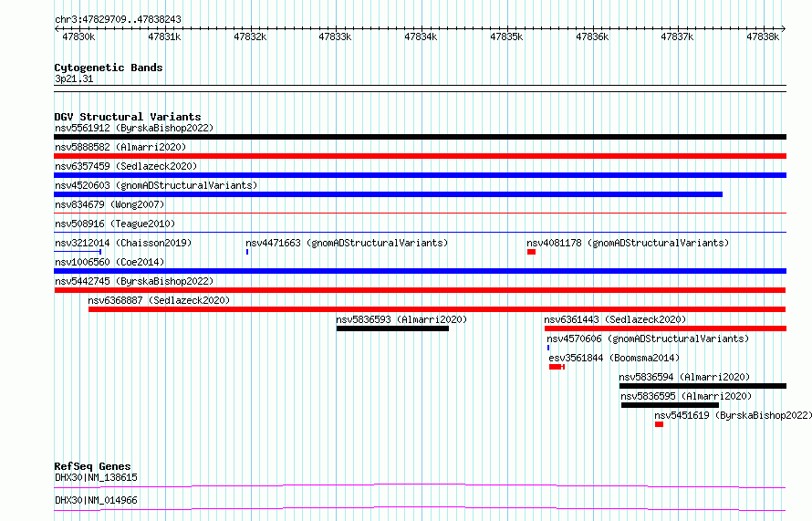Image resolution: width=812 pixels, height=521 pixels.
Task: Click the 47834k ruler label
Action: (x=421, y=36)
